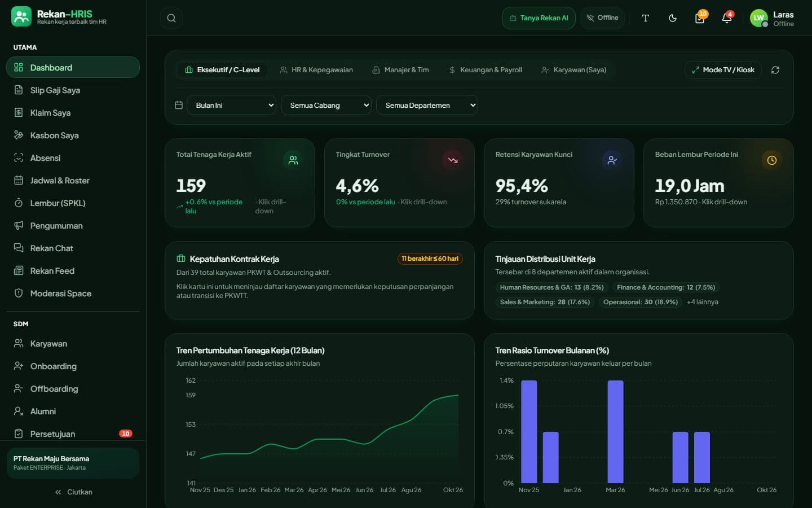Toggle dark mode moon icon
The height and width of the screenshot is (508, 812).
pos(673,18)
